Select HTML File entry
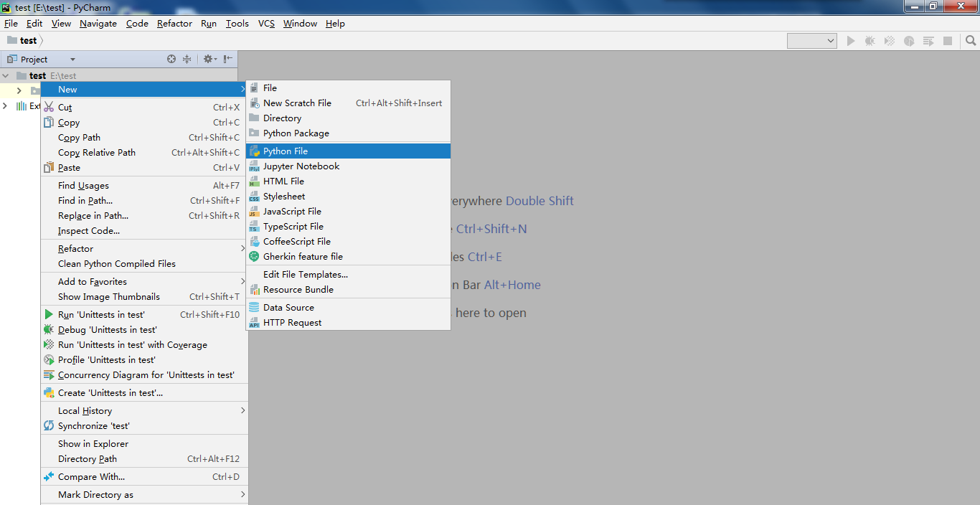Viewport: 980px width, 505px height. 348,181
